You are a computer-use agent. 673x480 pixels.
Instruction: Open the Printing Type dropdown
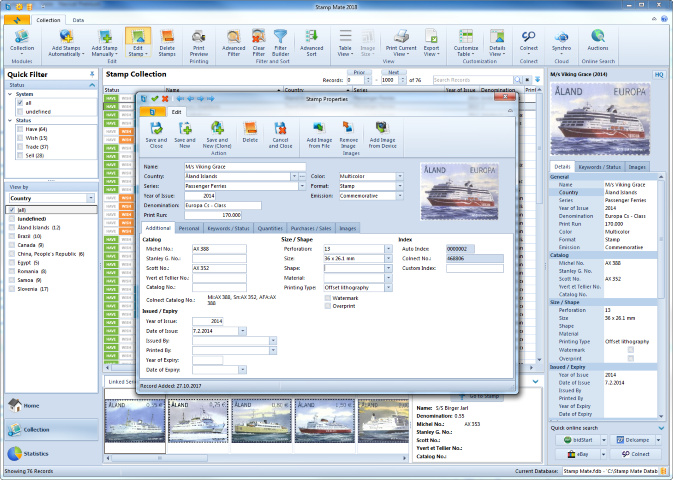387,287
